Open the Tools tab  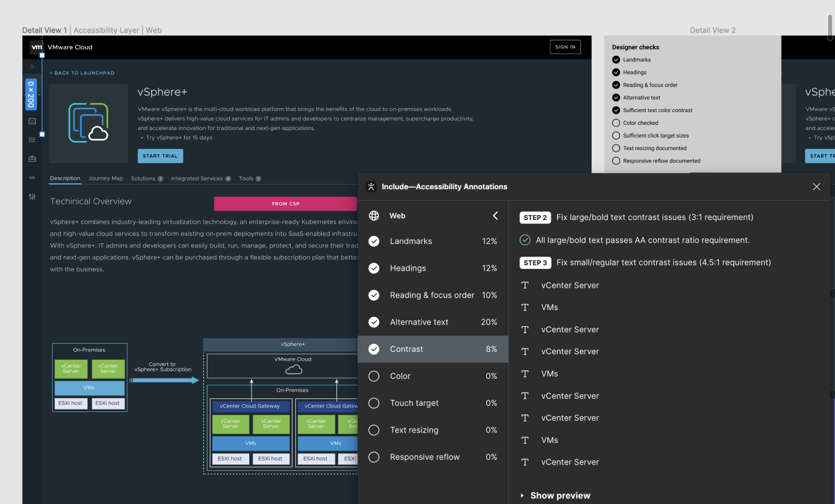250,178
